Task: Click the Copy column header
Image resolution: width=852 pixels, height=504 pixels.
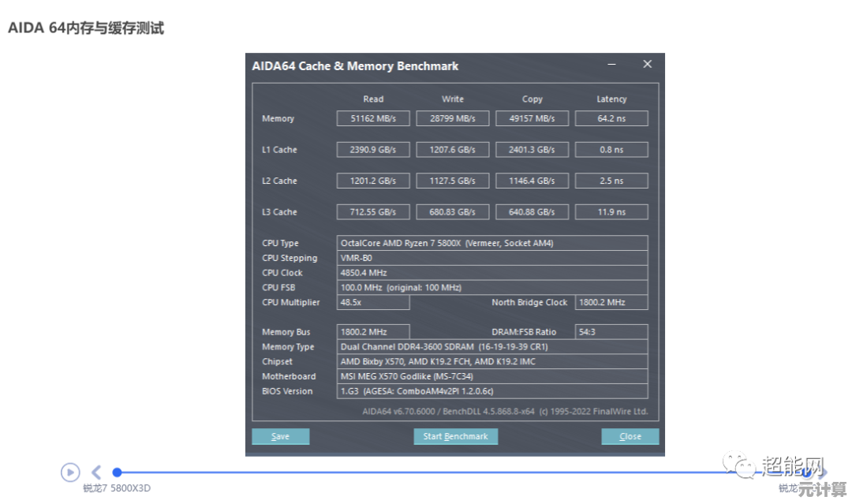Action: (x=532, y=99)
